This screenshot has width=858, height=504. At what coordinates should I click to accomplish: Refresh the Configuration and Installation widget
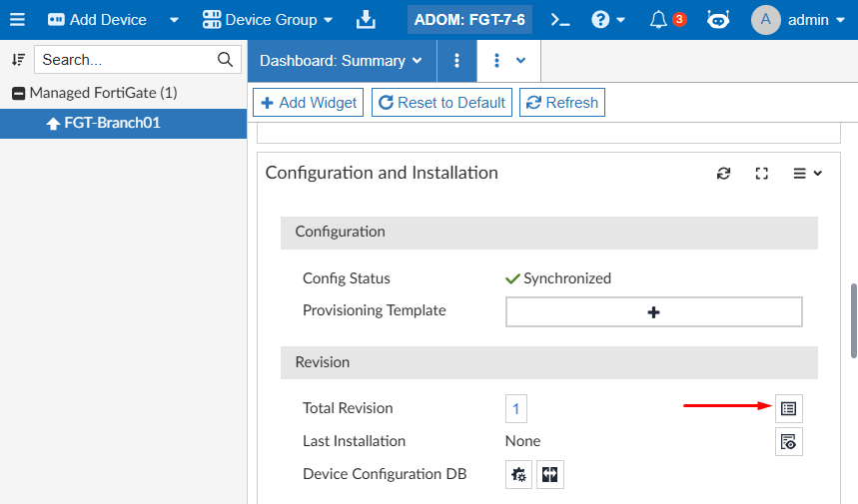[723, 174]
